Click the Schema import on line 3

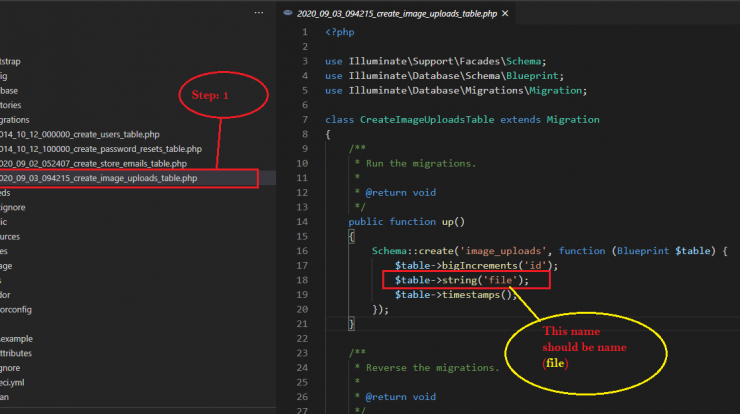[x=523, y=61]
